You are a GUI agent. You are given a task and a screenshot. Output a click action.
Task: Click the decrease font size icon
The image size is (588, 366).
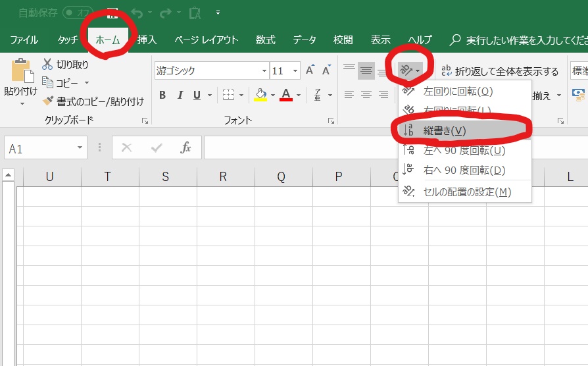click(x=326, y=70)
